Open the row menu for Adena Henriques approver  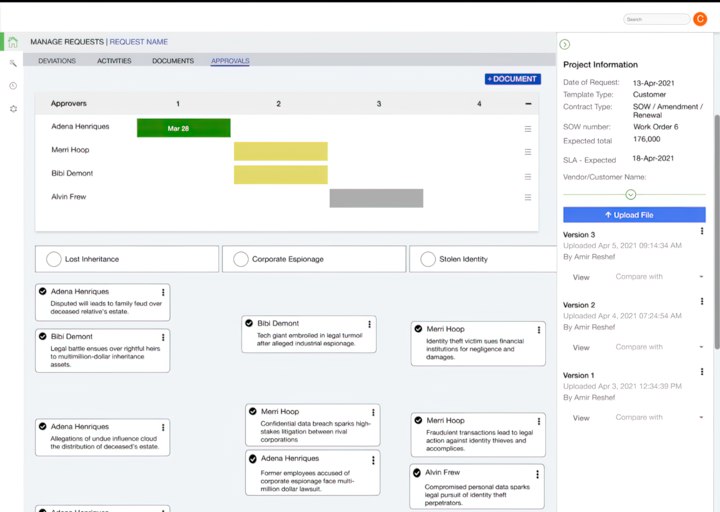[x=528, y=129]
